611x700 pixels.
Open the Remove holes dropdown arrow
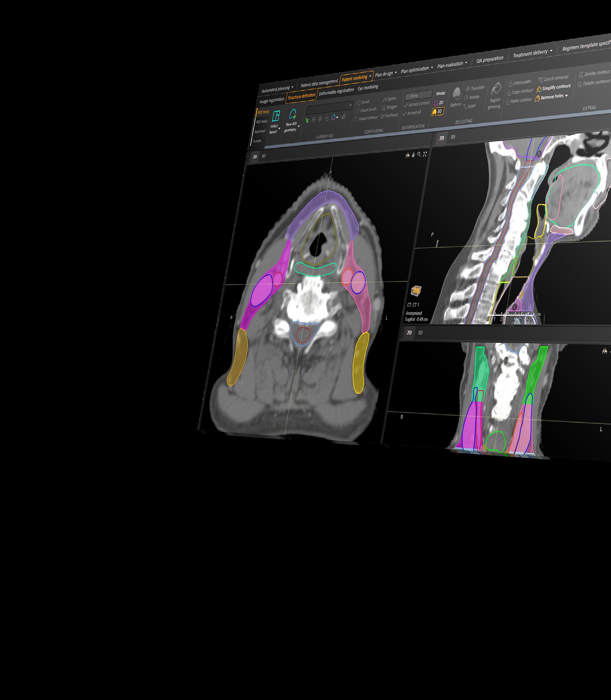(x=566, y=96)
